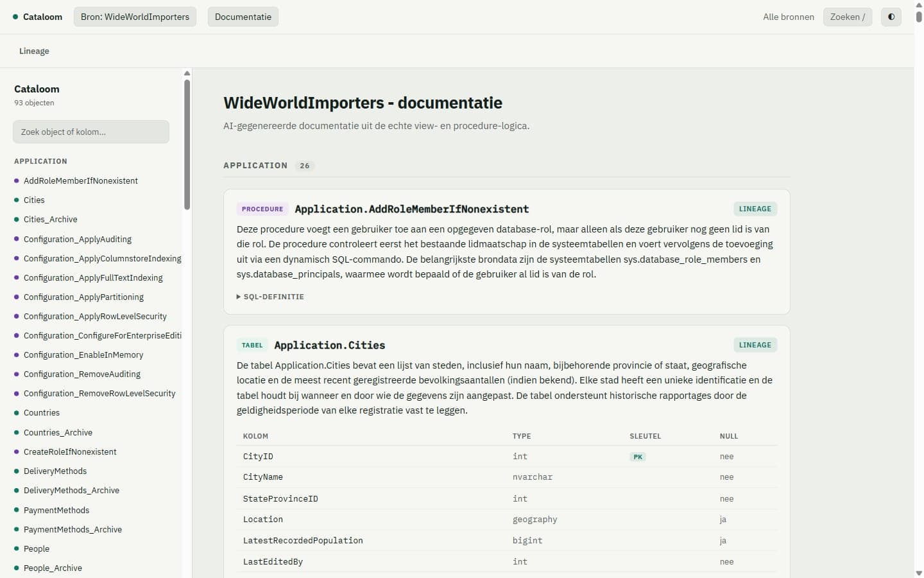
Task: Select Cities in the sidebar list
Action: 34,200
